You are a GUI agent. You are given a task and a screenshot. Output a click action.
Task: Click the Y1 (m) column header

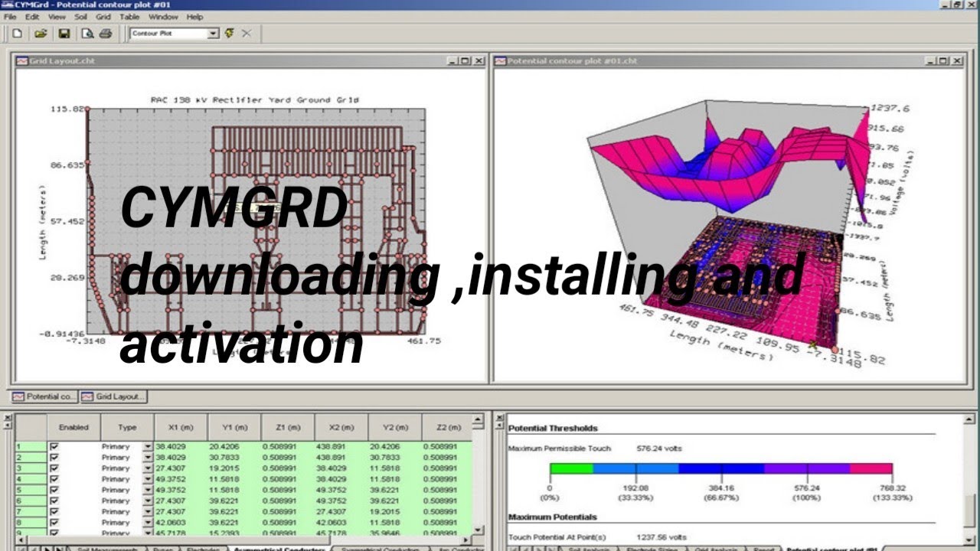pos(234,427)
